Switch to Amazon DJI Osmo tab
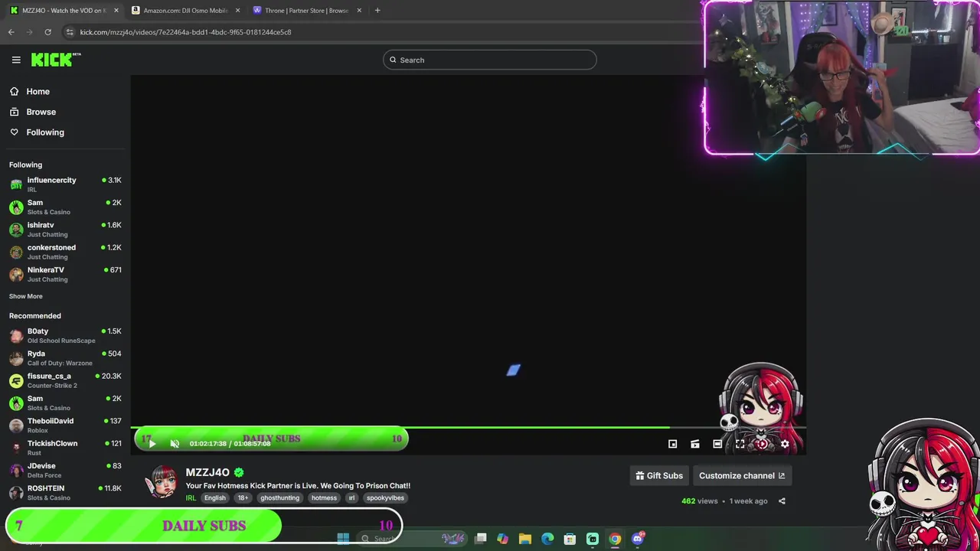Viewport: 980px width, 551px height. (184, 11)
